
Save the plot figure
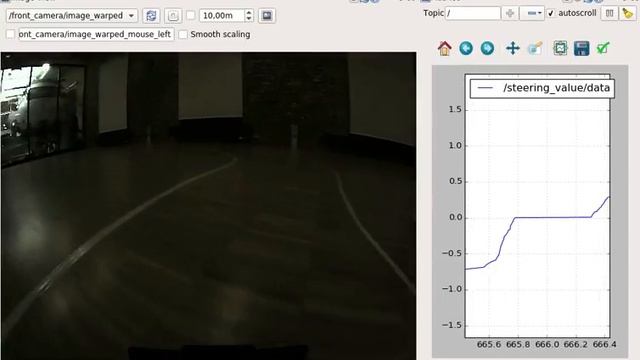click(582, 48)
